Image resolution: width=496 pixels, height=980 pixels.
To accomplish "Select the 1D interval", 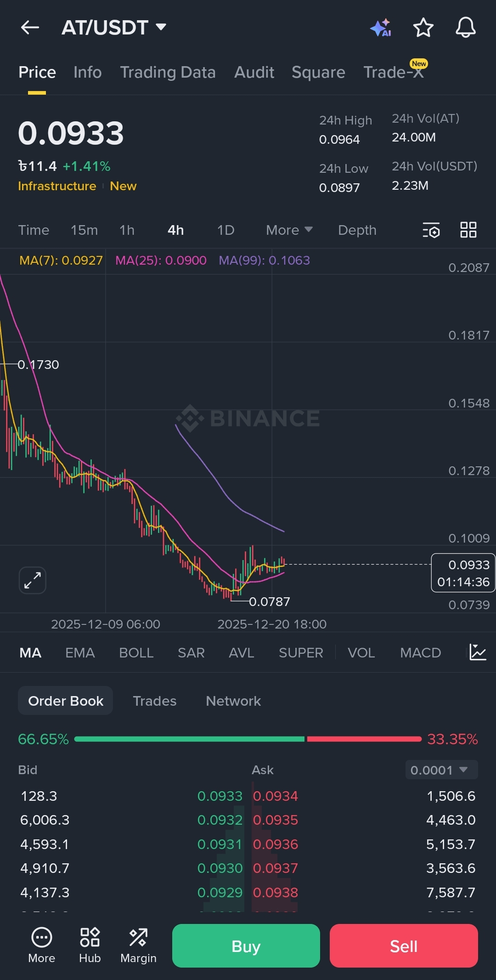I will point(225,230).
